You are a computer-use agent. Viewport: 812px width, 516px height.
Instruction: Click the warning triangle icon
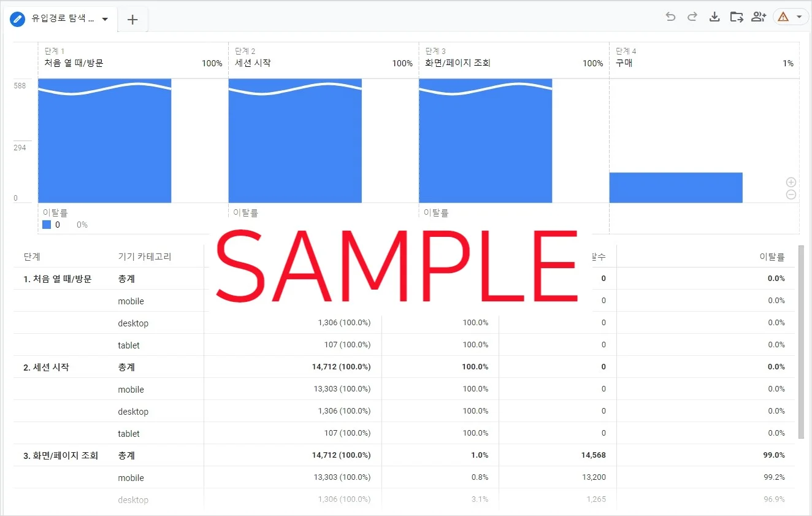click(x=783, y=17)
